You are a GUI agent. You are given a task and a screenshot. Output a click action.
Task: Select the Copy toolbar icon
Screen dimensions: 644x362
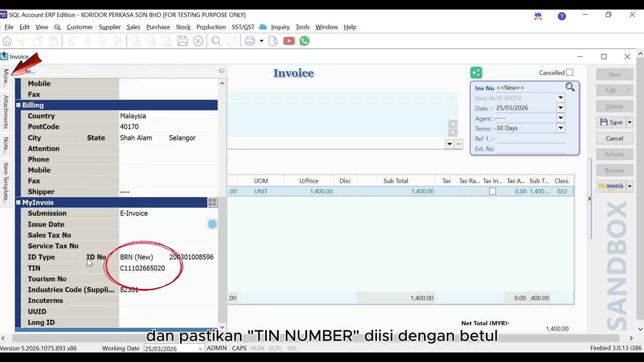click(x=38, y=41)
